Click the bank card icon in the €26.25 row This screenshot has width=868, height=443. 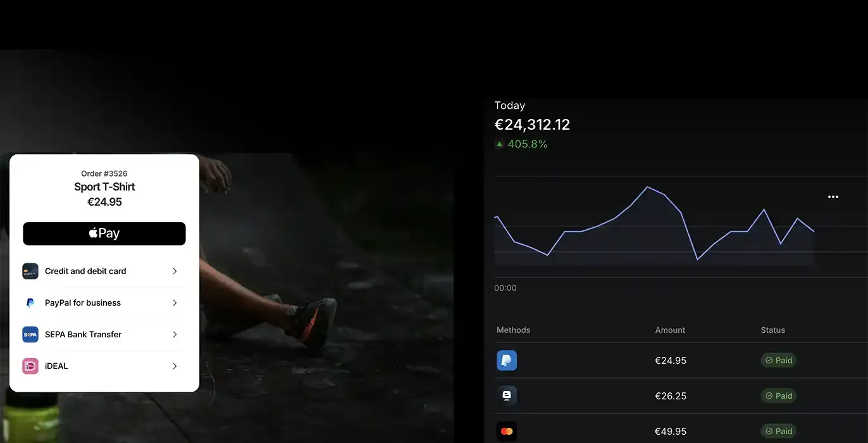507,396
